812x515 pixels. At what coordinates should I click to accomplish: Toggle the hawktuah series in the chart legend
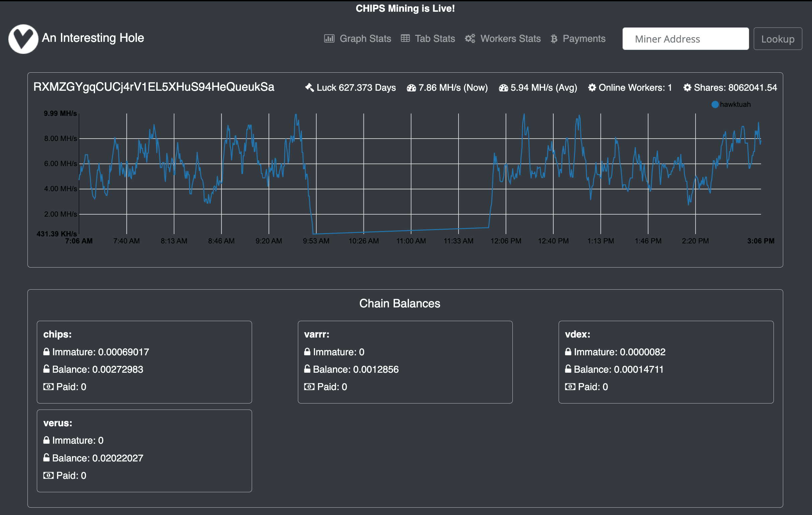[731, 104]
